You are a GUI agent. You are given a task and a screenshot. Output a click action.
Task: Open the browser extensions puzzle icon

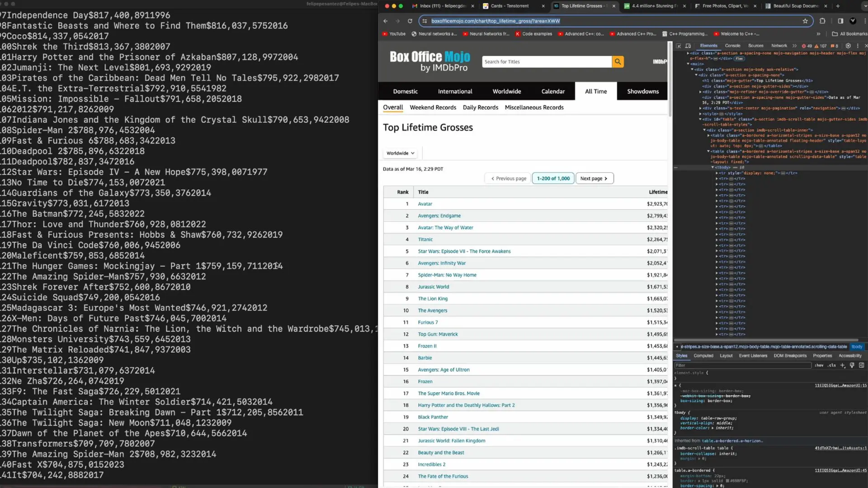tap(822, 21)
